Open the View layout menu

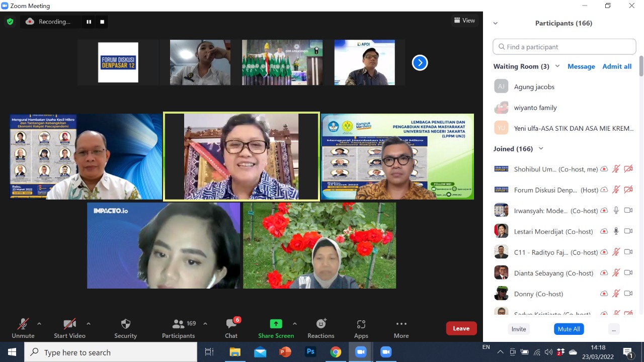tap(464, 21)
